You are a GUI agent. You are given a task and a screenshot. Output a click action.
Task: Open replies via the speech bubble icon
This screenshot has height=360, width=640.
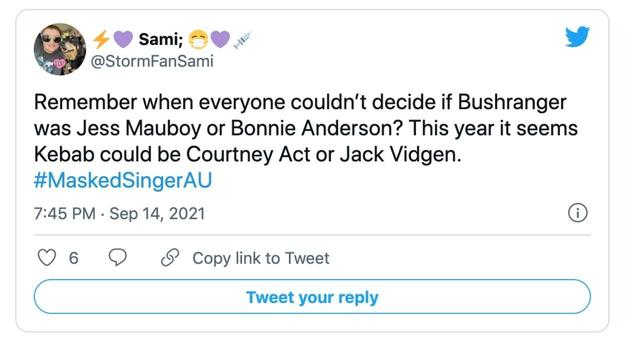[118, 258]
